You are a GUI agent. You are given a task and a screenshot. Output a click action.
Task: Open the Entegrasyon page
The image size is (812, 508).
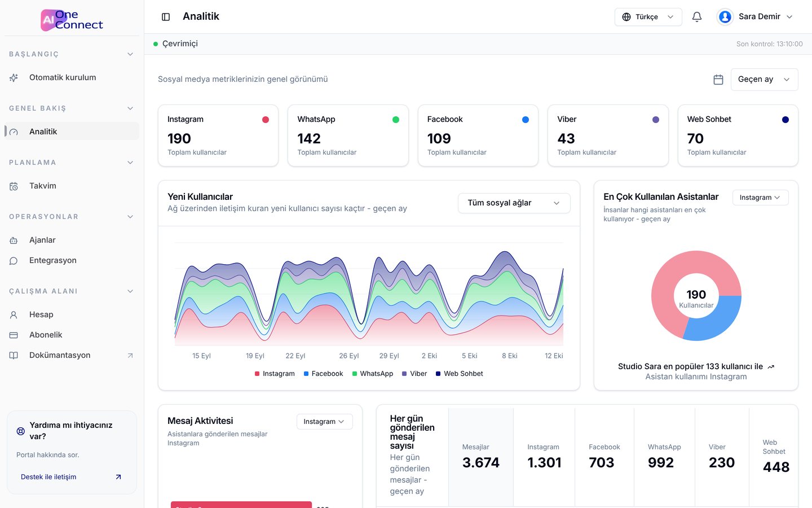(x=72, y=261)
